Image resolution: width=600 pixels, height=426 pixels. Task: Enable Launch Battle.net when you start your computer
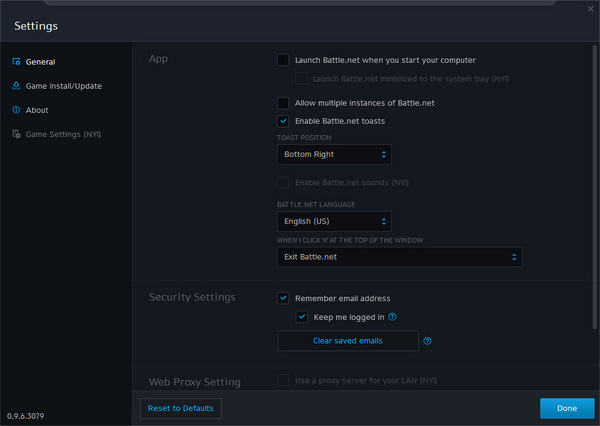click(x=283, y=60)
